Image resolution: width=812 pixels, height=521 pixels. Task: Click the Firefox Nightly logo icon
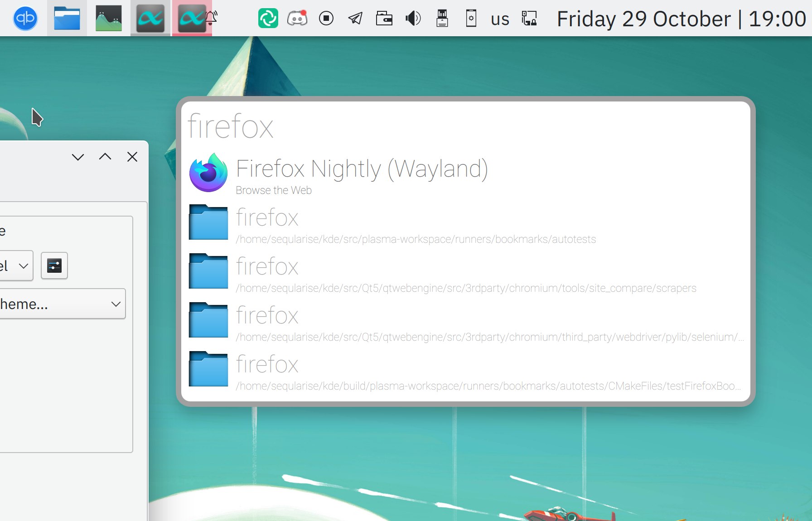208,173
